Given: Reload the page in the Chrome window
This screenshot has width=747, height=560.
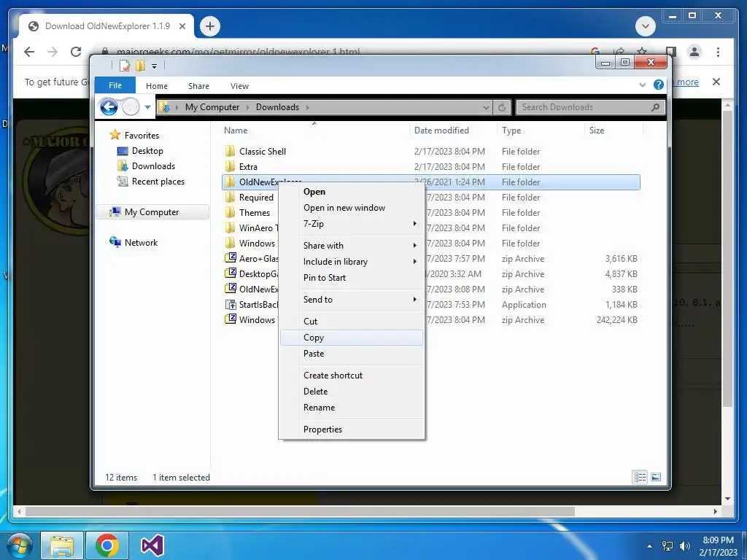Looking at the screenshot, I should tap(76, 52).
